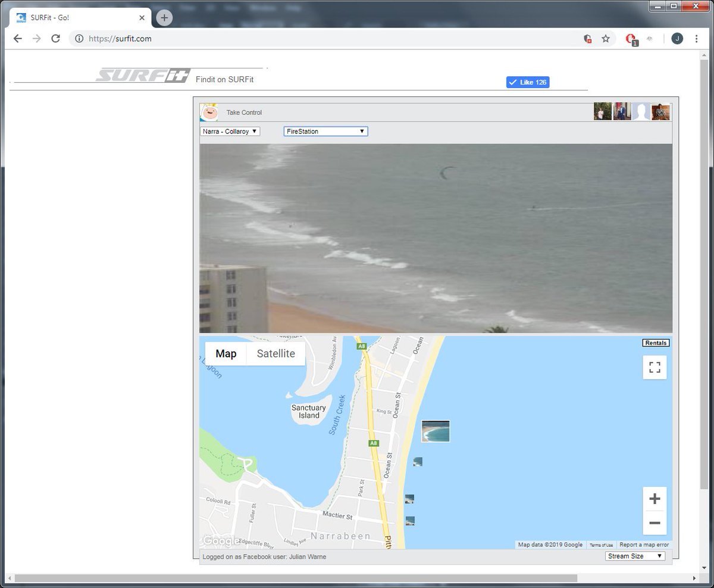Open the Stream Size dropdown
This screenshot has height=588, width=714.
pyautogui.click(x=635, y=556)
